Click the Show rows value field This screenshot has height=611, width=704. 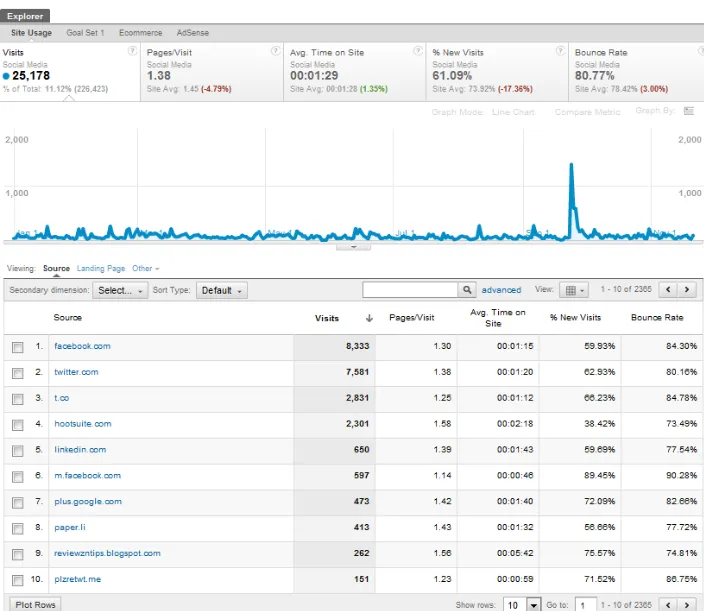tap(515, 605)
